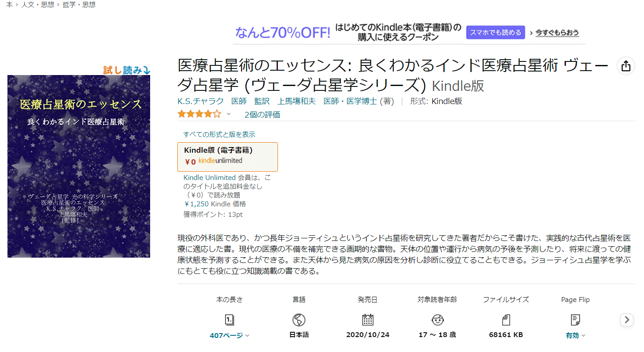Expand the Page Flip 有効 dropdown
The image size is (644, 352).
576,335
